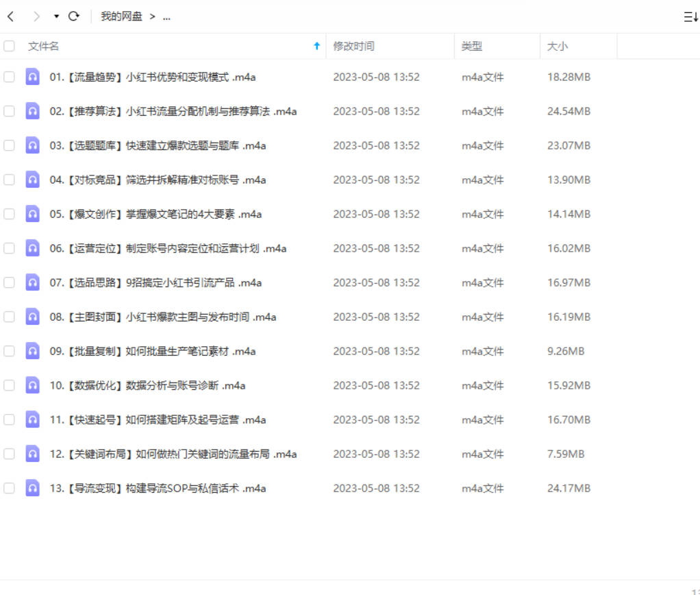Click audio icon of 11 快速起号 file
The height and width of the screenshot is (595, 700).
[x=32, y=419]
